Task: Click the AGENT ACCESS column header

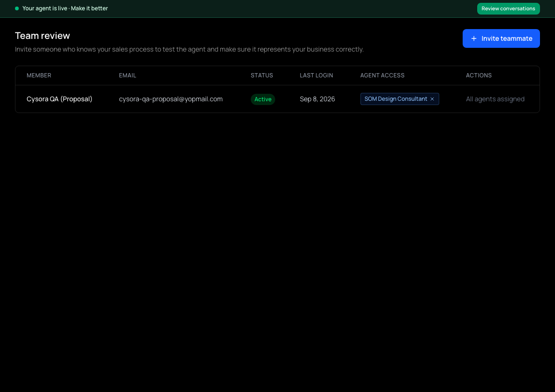Action: coord(382,75)
